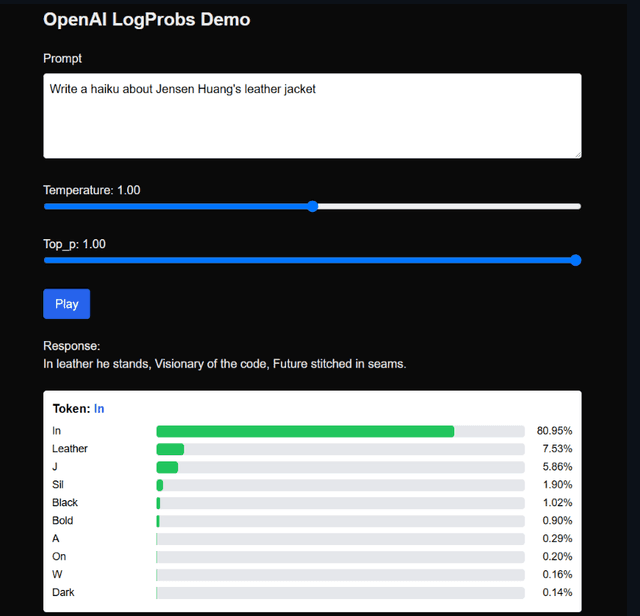Click the 80.95% probability value
This screenshot has width=640, height=616.
tap(554, 431)
